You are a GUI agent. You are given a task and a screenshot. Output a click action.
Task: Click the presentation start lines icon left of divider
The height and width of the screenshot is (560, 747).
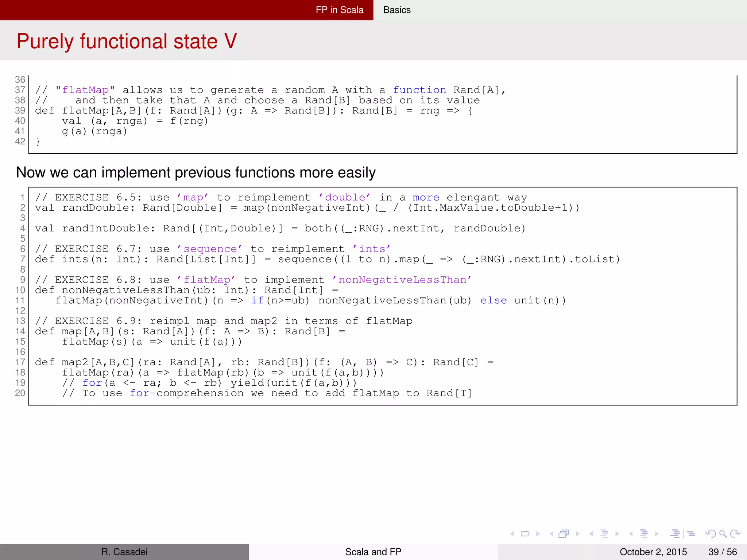[675, 534]
